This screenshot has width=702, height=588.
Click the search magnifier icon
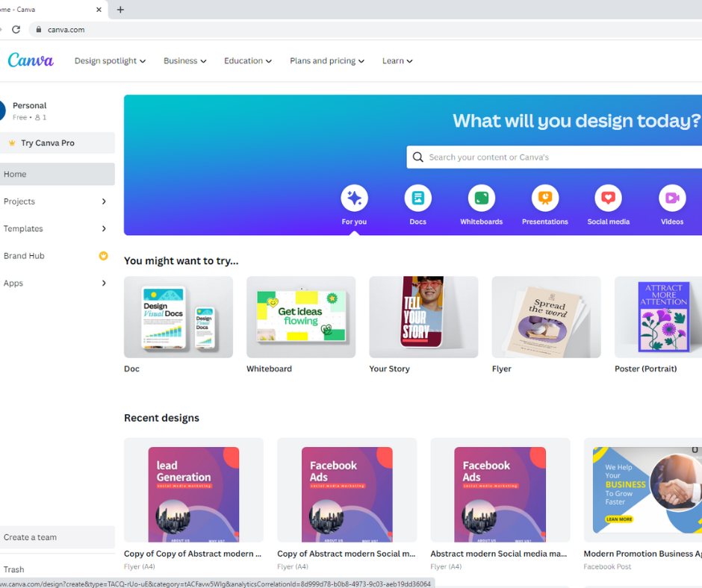pyautogui.click(x=417, y=157)
